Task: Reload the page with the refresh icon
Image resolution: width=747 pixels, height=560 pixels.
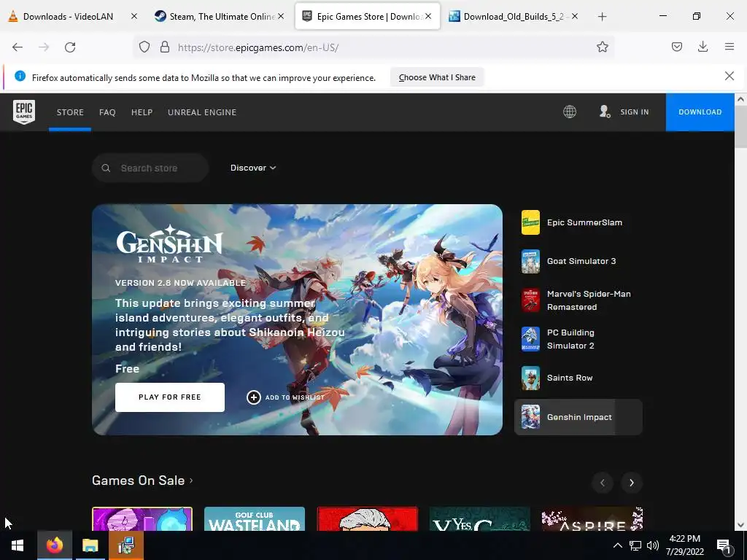Action: (70, 47)
